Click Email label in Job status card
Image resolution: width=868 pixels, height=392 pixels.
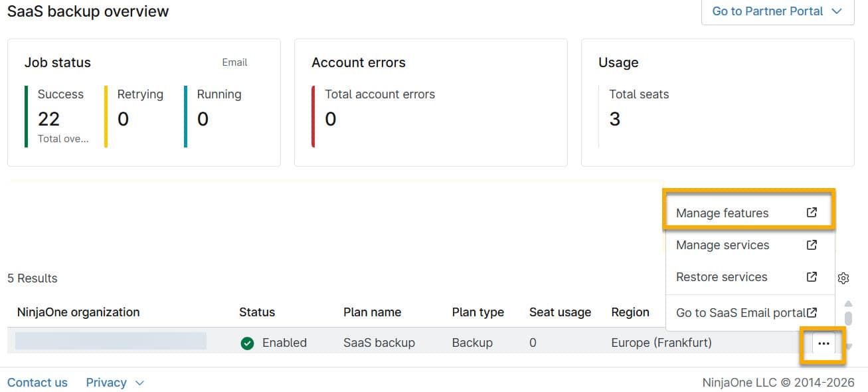234,62
